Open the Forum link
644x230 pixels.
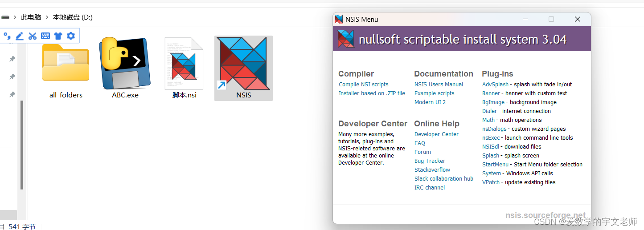click(422, 152)
